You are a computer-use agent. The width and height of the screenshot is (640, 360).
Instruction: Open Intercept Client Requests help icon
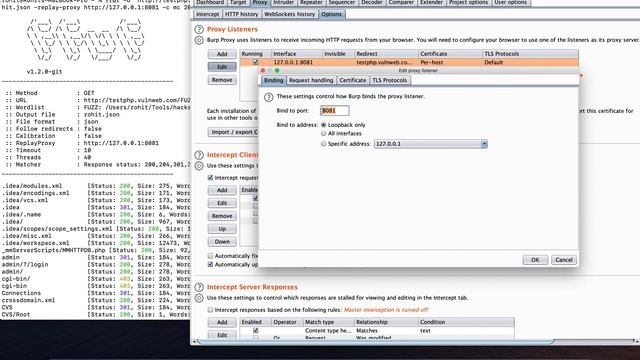pyautogui.click(x=199, y=155)
